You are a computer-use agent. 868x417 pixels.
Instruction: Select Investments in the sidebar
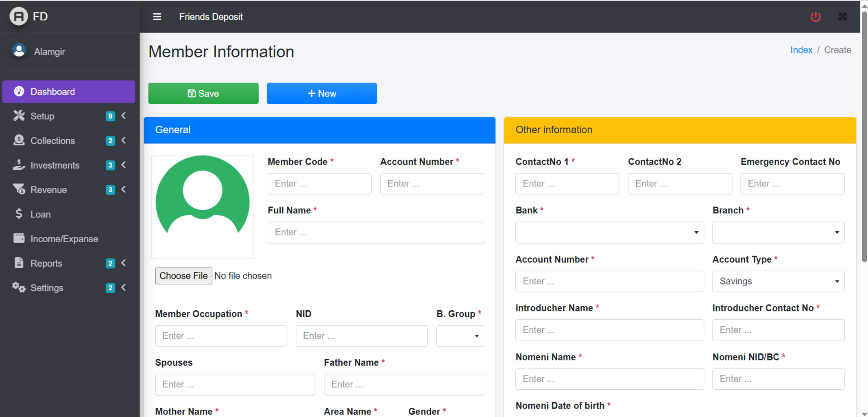click(x=55, y=165)
